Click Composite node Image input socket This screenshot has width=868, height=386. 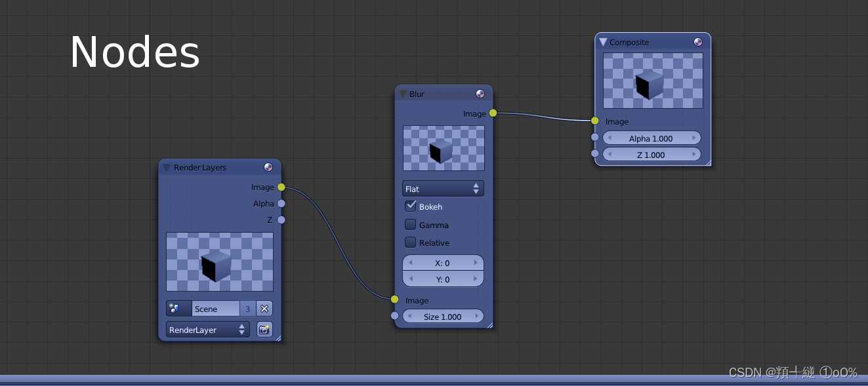(594, 121)
